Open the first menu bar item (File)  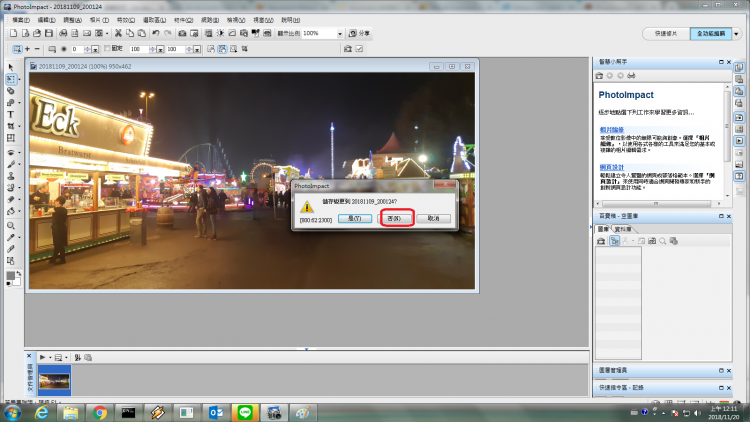21,20
